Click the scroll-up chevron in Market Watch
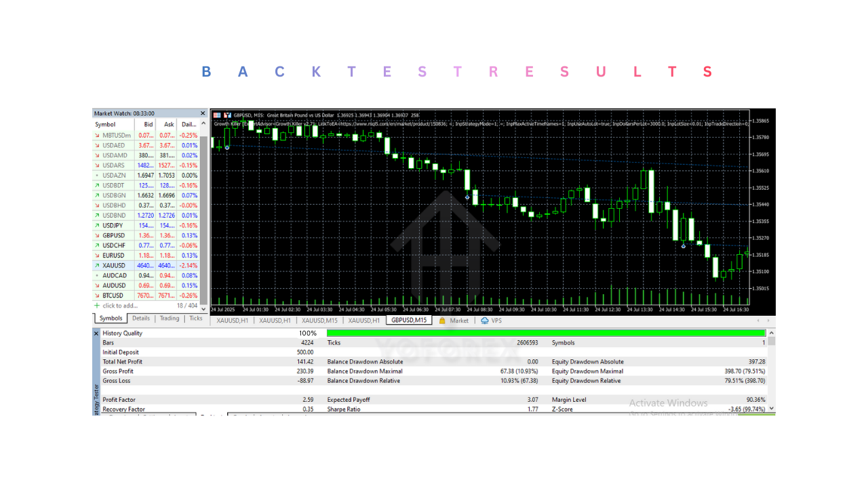The image size is (868, 488). pyautogui.click(x=203, y=123)
